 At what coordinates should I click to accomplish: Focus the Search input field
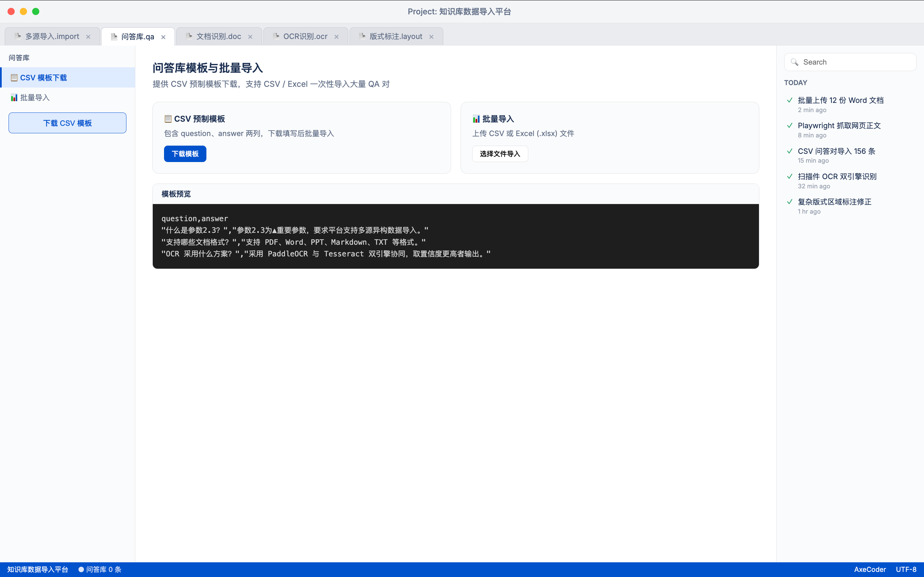coord(850,62)
